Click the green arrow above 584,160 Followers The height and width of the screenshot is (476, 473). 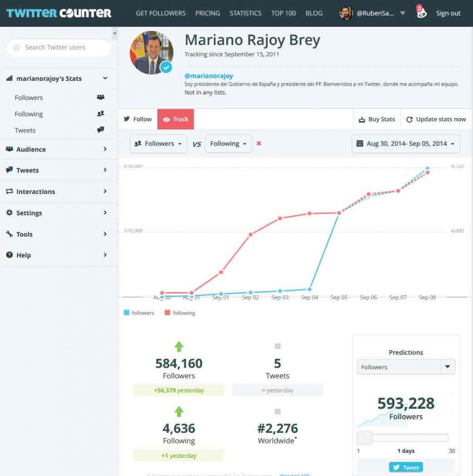179,346
